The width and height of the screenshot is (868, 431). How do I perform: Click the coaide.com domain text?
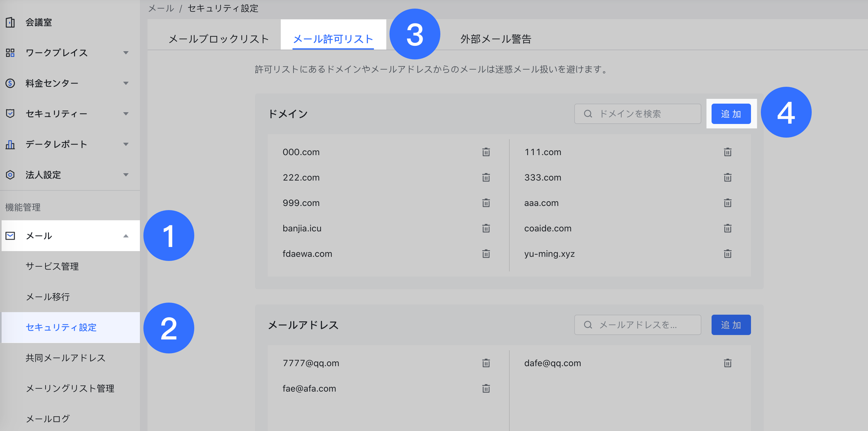tap(548, 228)
